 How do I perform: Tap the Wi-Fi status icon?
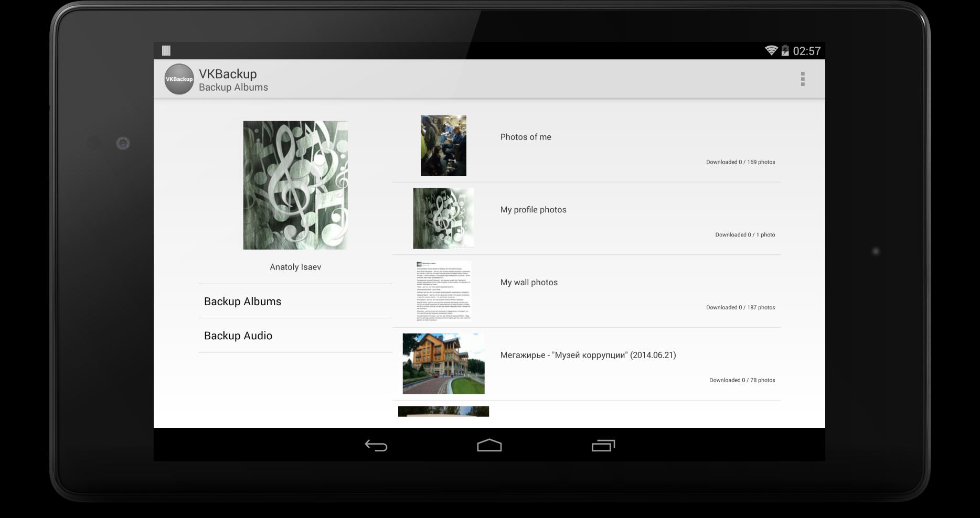[x=771, y=50]
